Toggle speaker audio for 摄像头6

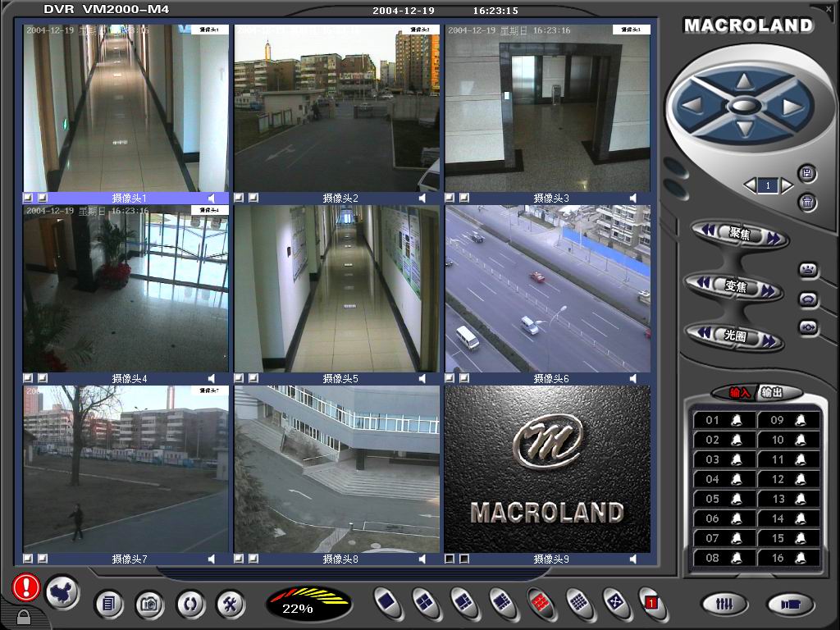(633, 379)
